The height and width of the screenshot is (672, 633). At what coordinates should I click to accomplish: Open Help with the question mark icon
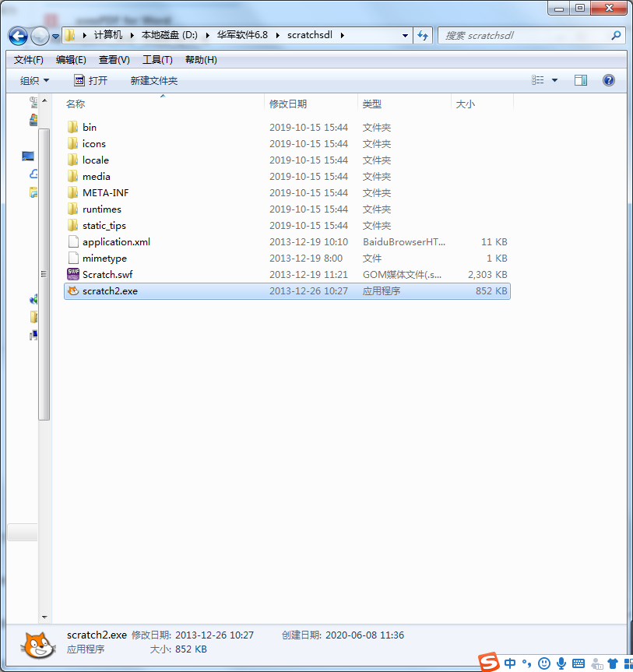609,80
